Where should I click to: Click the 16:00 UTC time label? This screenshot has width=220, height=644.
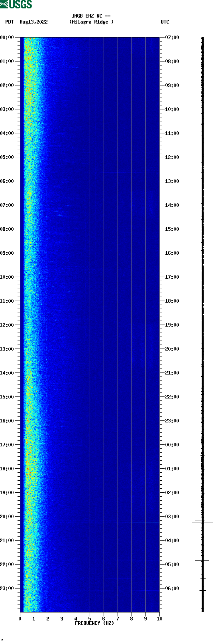pyautogui.click(x=172, y=253)
